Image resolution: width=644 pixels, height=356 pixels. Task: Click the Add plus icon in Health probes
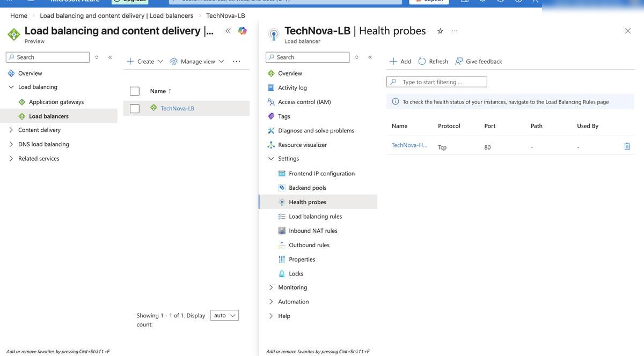pyautogui.click(x=393, y=61)
